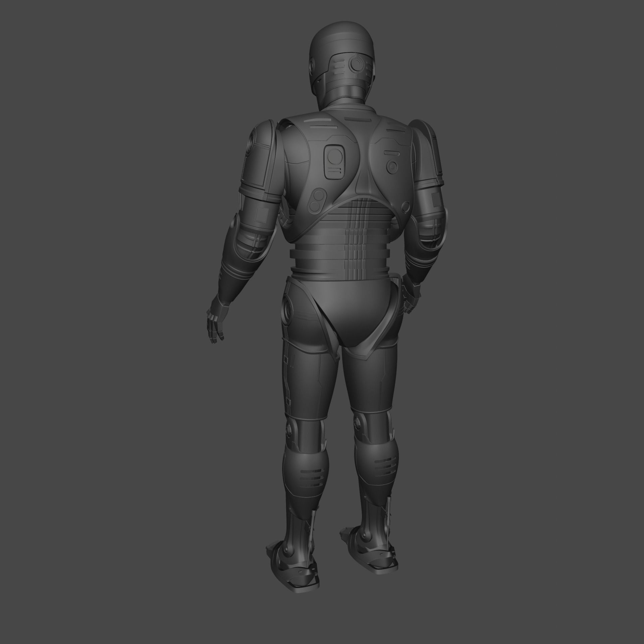Image resolution: width=644 pixels, height=644 pixels.
Task: Select the ribbed waist section of the model
Action: point(341,240)
